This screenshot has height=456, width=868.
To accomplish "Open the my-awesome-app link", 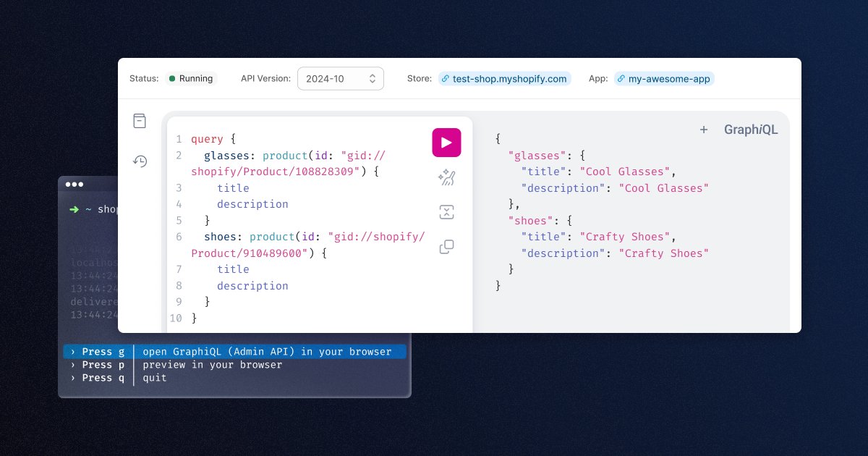I will click(x=669, y=79).
